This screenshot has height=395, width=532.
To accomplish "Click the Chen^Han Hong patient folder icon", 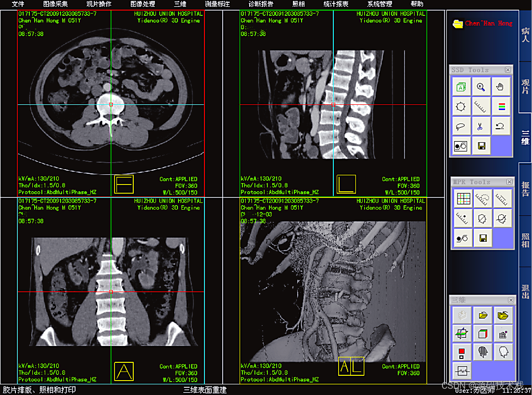I will pos(458,24).
